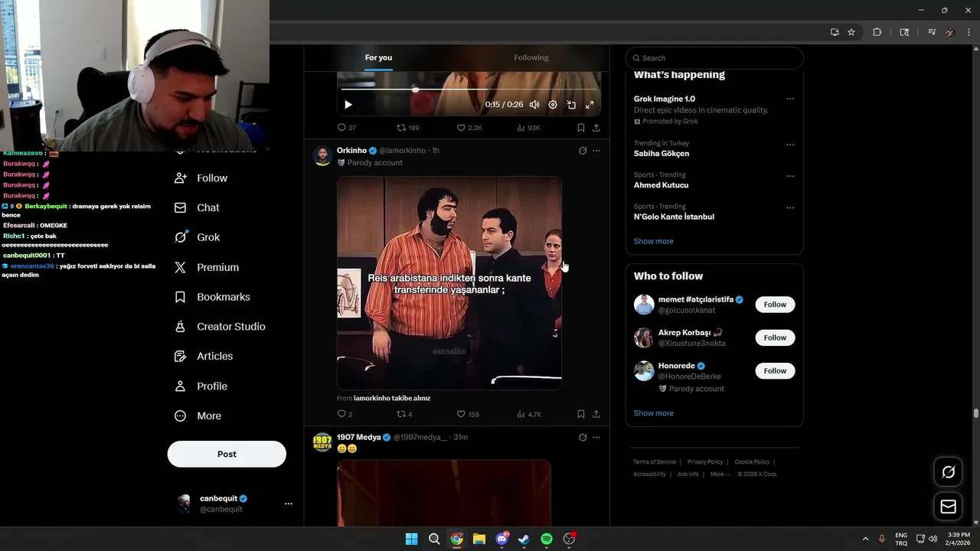Open options for Ahmed Kutucu trend
This screenshot has width=980, height=551.
pos(790,176)
